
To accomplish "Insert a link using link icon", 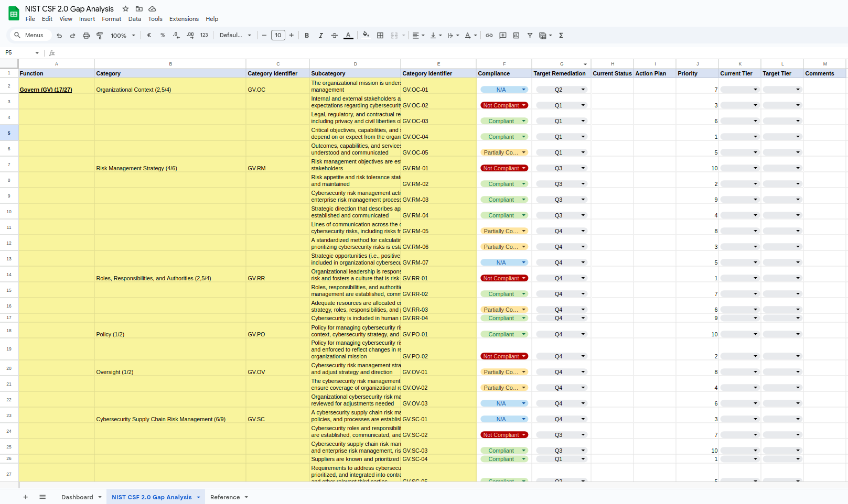I will (x=489, y=36).
